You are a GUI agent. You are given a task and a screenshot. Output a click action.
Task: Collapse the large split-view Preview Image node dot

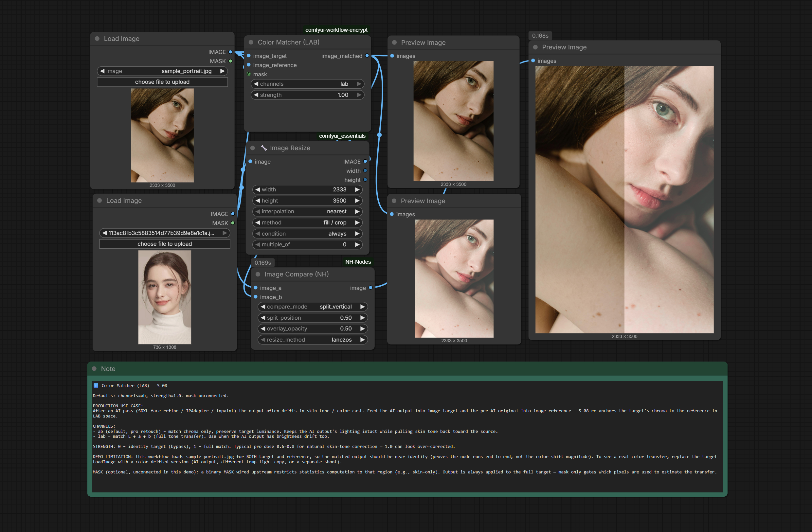coord(535,47)
